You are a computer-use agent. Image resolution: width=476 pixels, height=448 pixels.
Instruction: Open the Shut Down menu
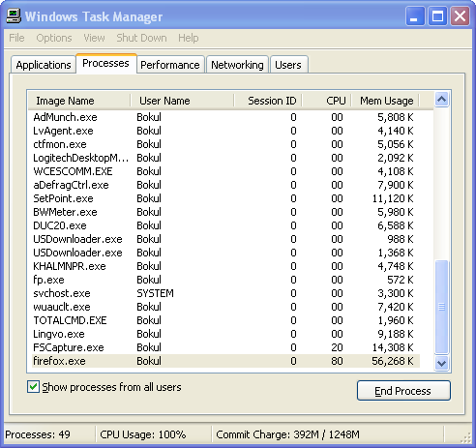[141, 38]
